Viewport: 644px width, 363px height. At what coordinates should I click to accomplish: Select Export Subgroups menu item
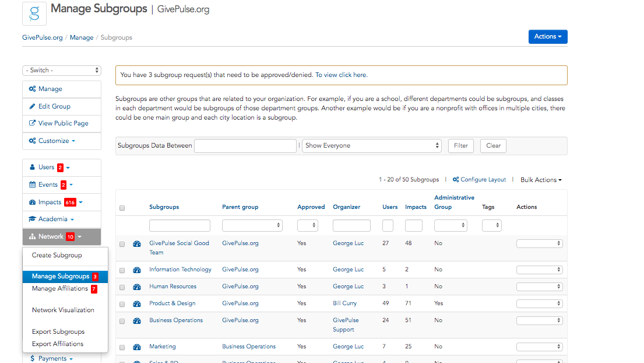point(58,331)
